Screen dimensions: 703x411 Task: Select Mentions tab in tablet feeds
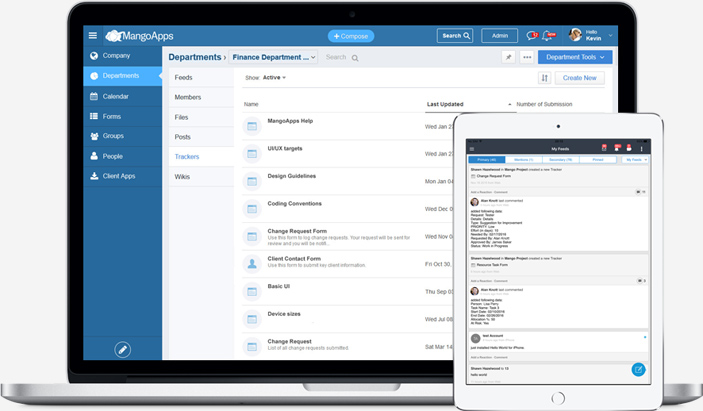[x=524, y=160]
